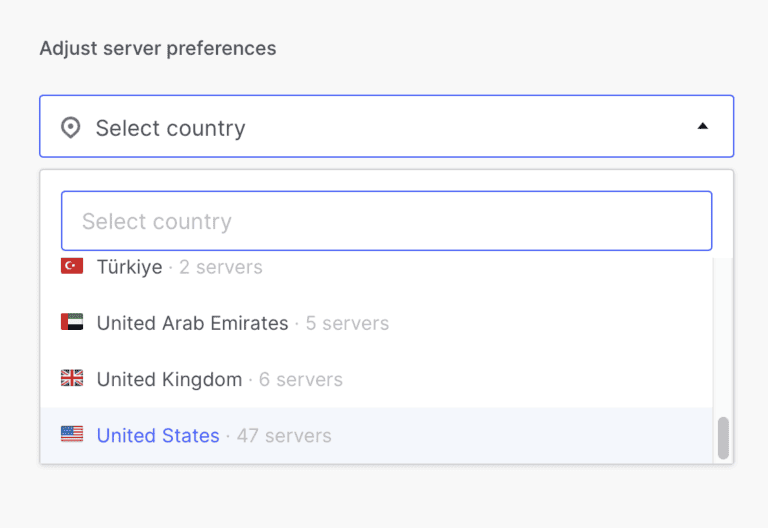
Task: Click the United Arab Emirates flag
Action: 72,323
